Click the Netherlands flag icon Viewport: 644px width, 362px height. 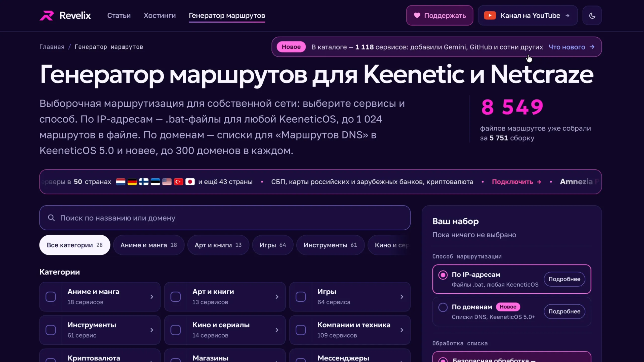click(120, 182)
